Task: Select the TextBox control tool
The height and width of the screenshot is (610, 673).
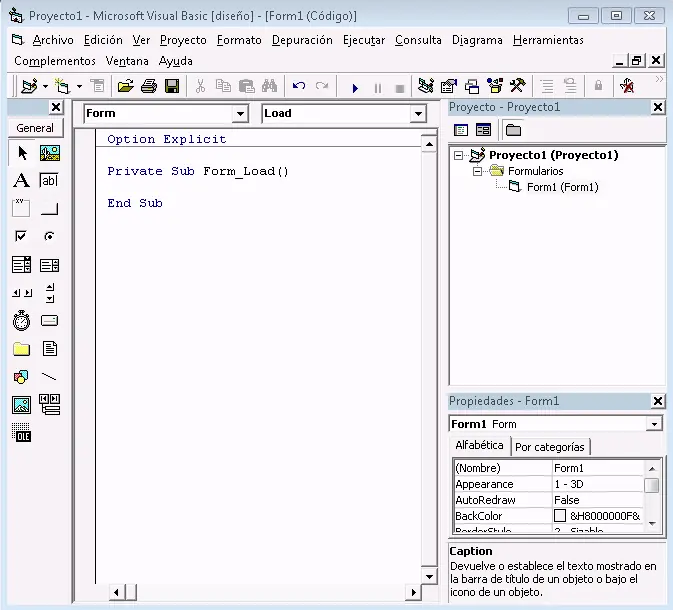Action: (49, 180)
